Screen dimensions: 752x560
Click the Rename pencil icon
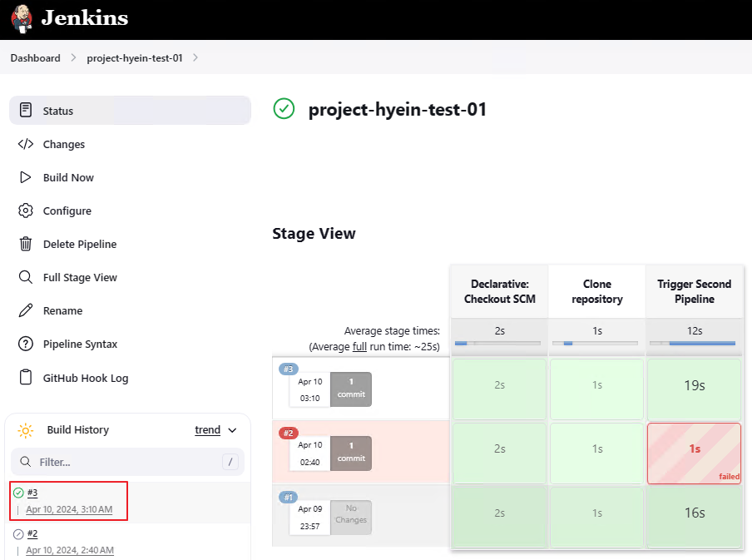point(26,310)
